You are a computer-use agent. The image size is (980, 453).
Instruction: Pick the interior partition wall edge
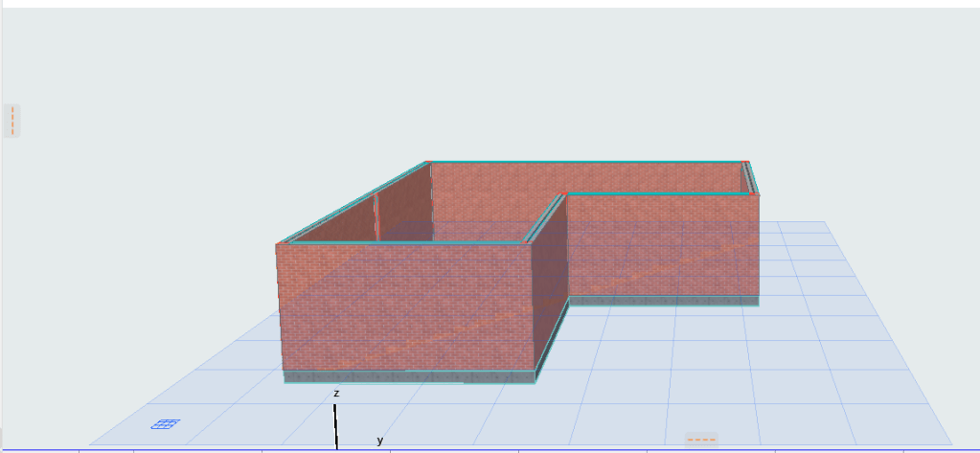click(x=376, y=215)
